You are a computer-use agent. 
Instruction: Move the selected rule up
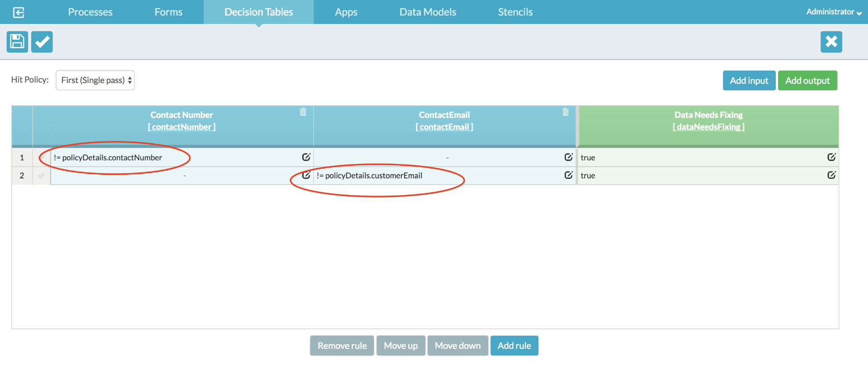coord(401,346)
